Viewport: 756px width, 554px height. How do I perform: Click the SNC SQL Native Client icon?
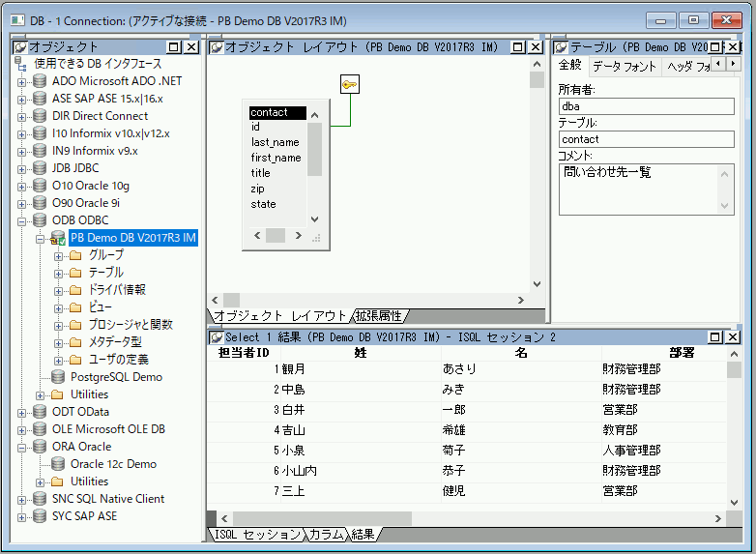click(x=40, y=499)
